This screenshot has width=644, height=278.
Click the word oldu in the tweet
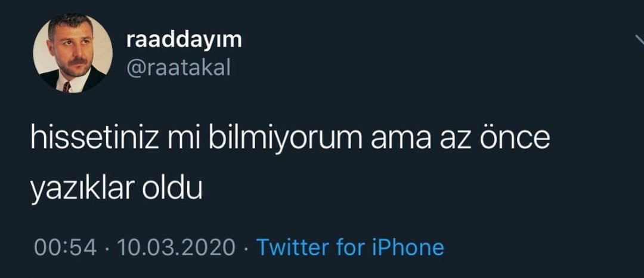coord(172,189)
